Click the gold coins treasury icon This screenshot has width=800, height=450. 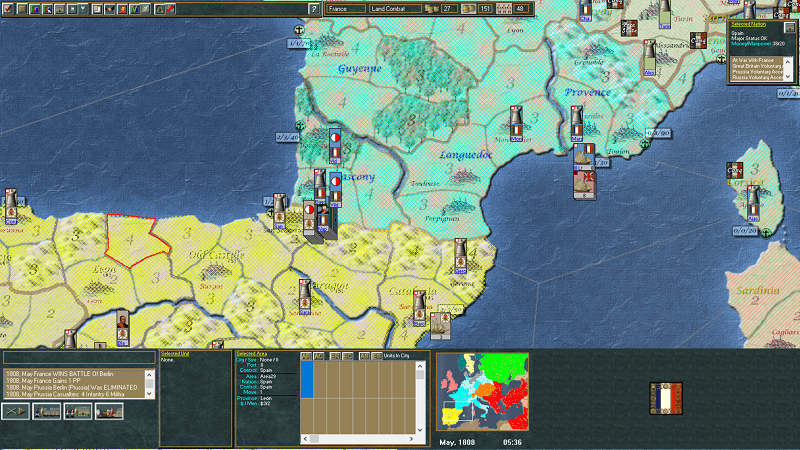pos(432,9)
